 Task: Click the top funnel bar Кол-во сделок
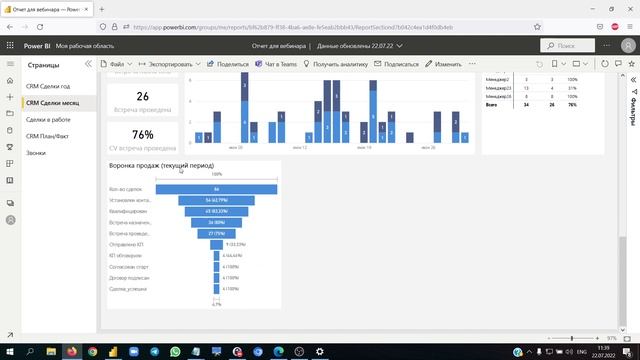(216, 189)
